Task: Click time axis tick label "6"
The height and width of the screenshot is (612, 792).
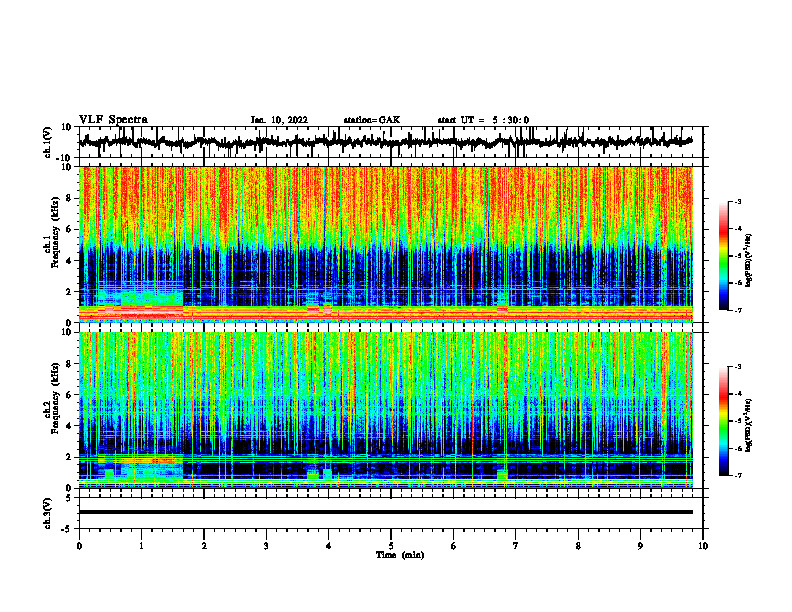Action: [454, 546]
